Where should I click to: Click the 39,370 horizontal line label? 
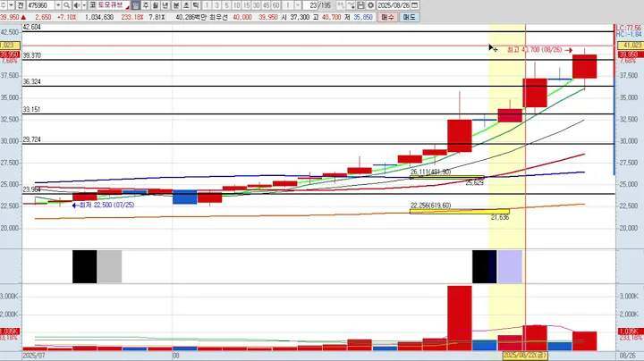coord(31,55)
